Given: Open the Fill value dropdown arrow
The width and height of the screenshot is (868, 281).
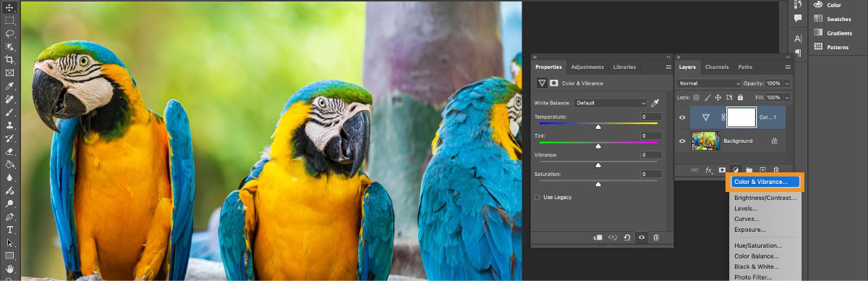Looking at the screenshot, I should tap(786, 97).
